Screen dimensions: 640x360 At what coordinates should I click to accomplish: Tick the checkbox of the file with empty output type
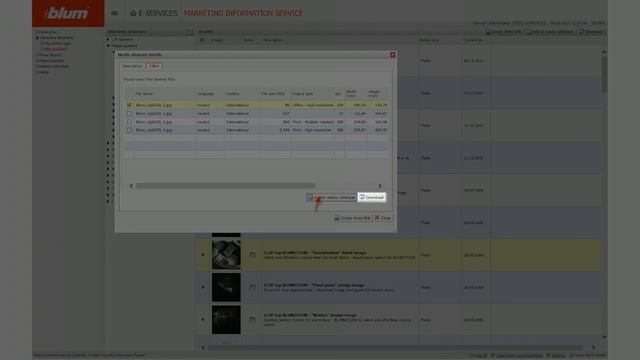click(129, 113)
